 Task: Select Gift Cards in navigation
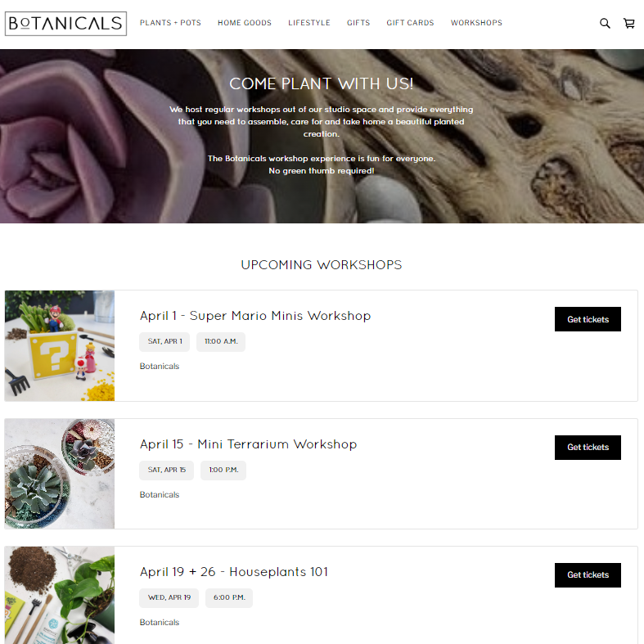pyautogui.click(x=410, y=23)
